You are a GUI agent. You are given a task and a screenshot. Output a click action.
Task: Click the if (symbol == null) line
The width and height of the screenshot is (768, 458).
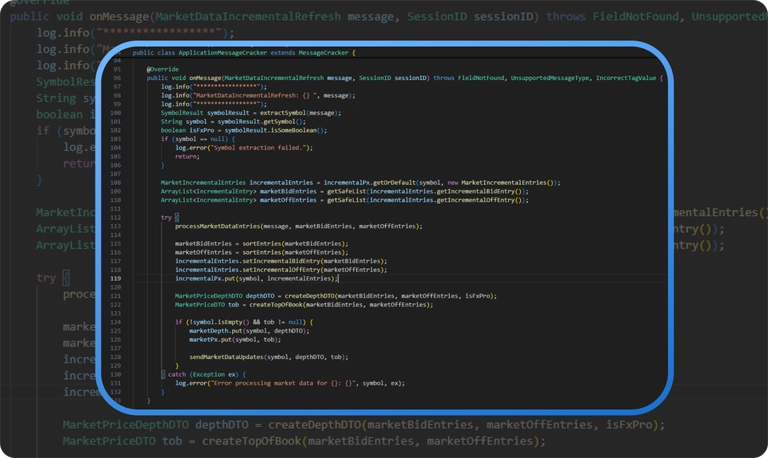[198, 139]
